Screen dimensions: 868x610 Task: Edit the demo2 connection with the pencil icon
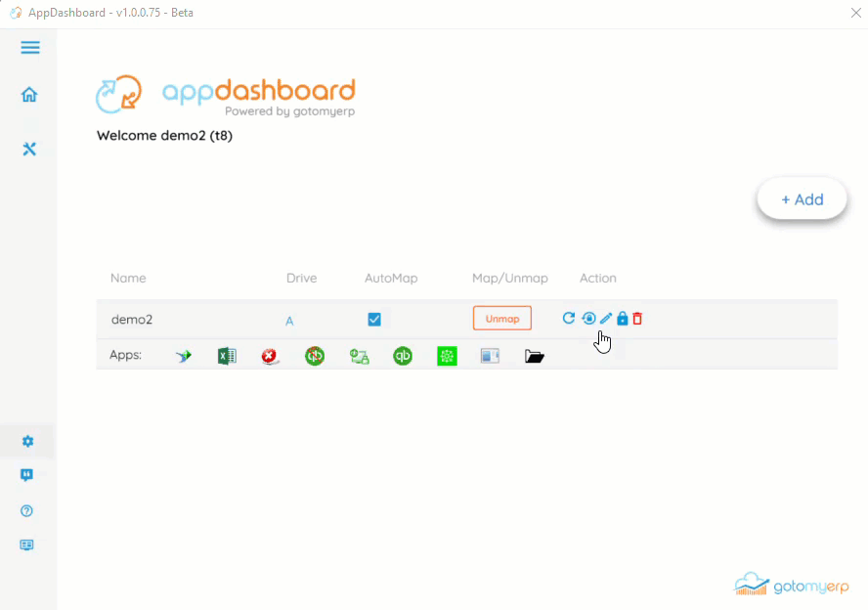click(x=606, y=319)
